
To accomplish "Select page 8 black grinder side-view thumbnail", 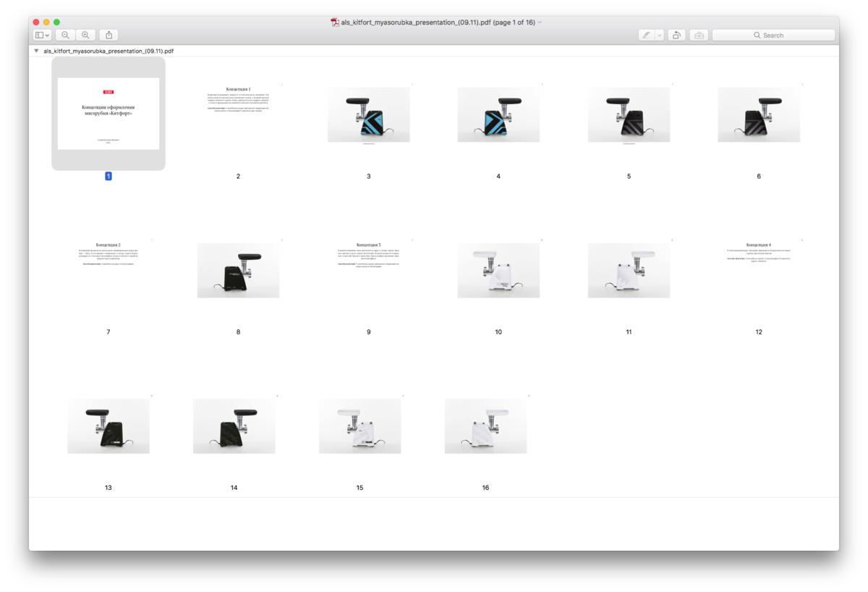I will (x=238, y=270).
